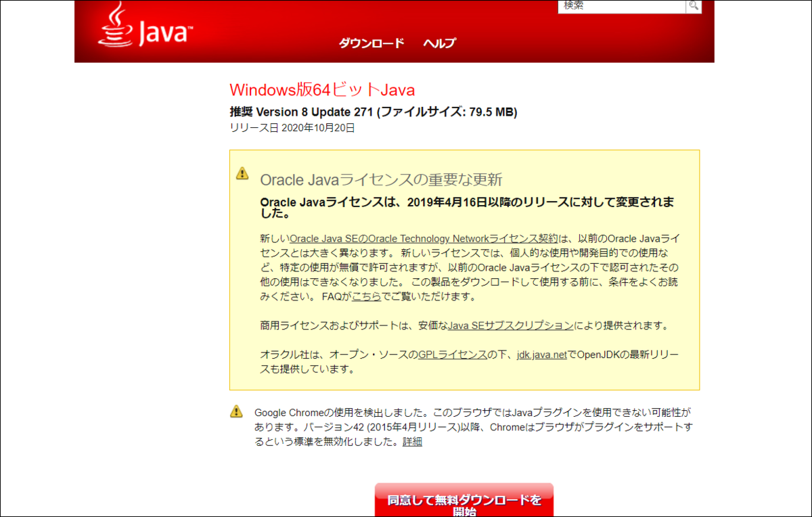Click リリース日 2020年10月20日 text
The width and height of the screenshot is (812, 517).
(x=292, y=127)
